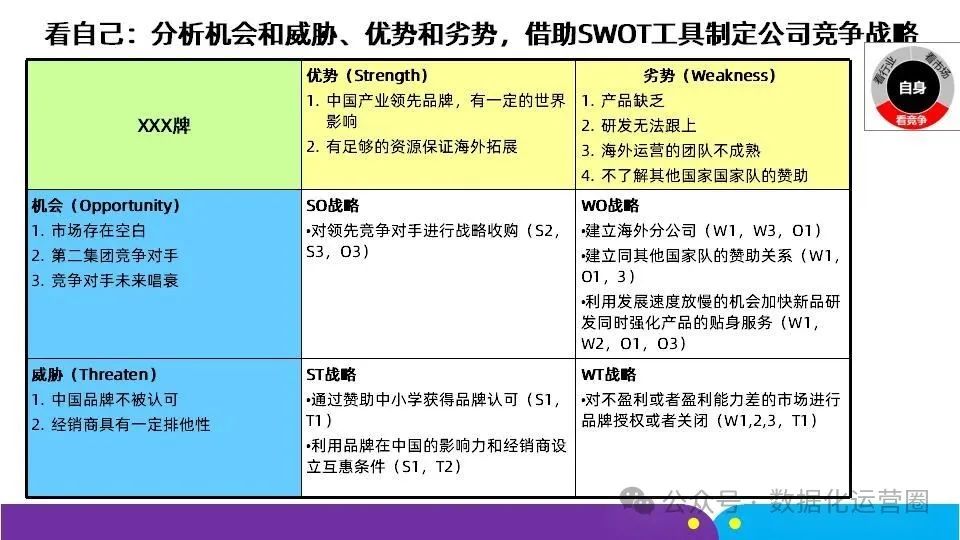Click threat item 中国品牌不被认可
The height and width of the screenshot is (540, 960).
point(105,400)
